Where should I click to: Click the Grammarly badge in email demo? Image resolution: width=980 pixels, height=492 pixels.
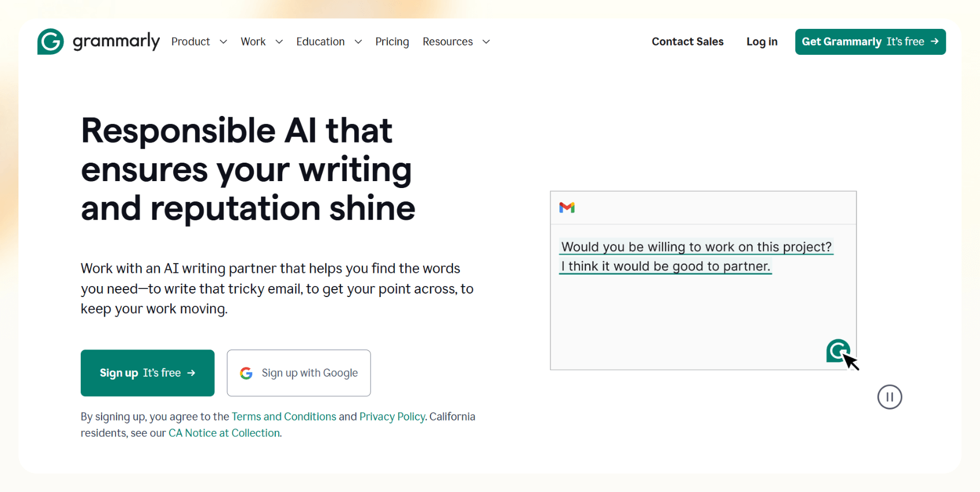[x=838, y=351]
